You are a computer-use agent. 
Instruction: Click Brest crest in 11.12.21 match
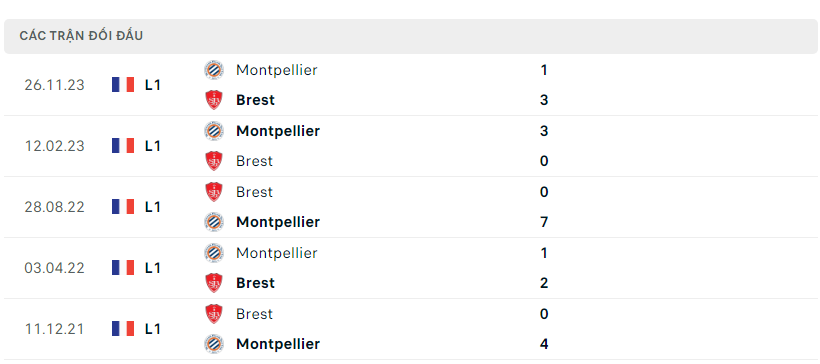[x=214, y=314]
